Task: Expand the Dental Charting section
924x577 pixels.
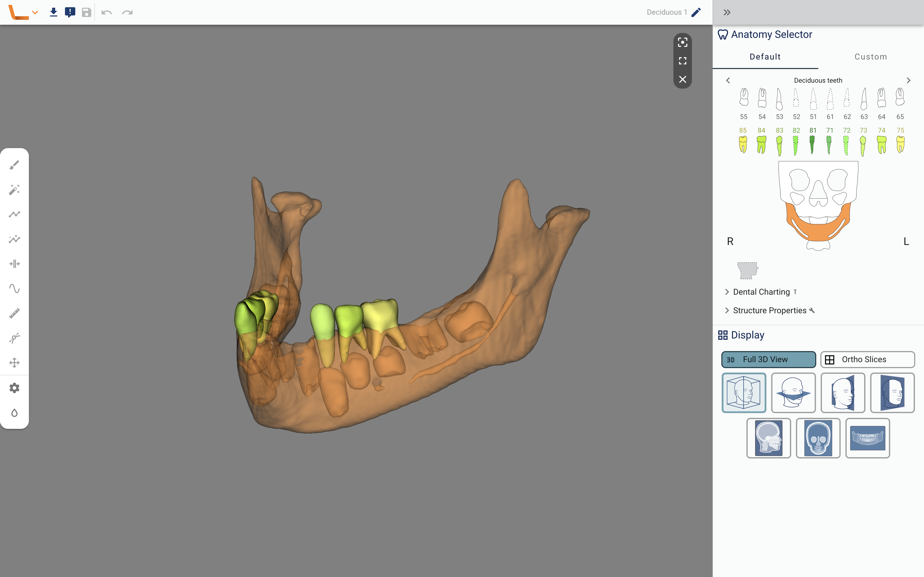Action: click(761, 292)
